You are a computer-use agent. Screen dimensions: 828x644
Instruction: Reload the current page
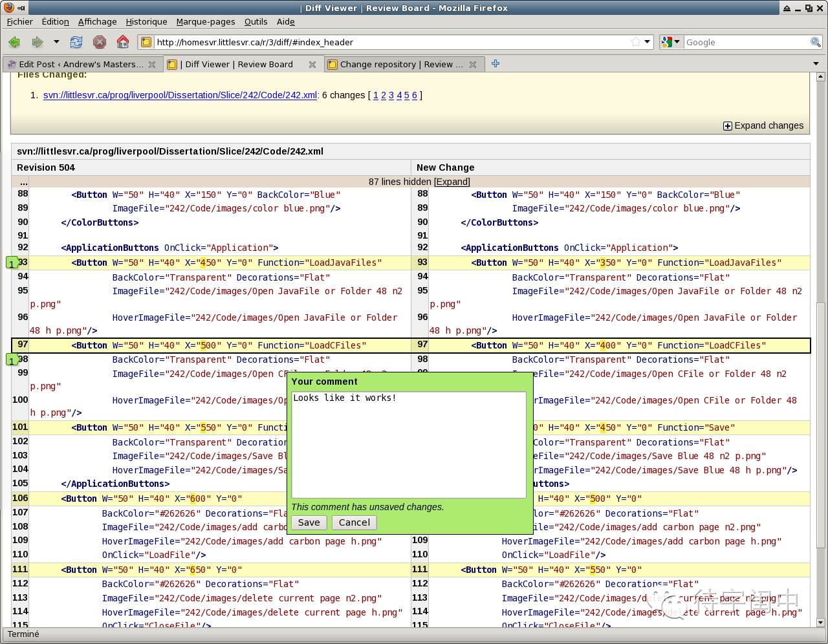pyautogui.click(x=76, y=42)
